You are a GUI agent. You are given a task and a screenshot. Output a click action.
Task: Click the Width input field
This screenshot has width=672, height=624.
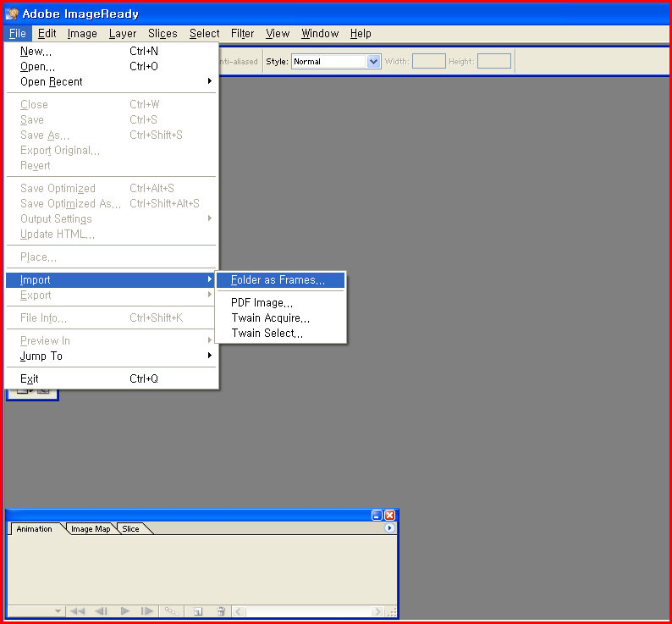tap(428, 61)
